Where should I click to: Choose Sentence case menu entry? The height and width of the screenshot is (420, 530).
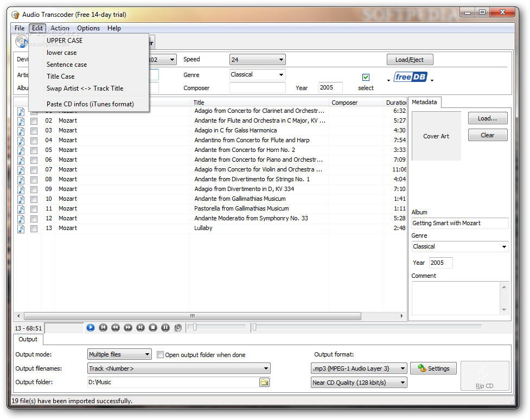[89, 65]
